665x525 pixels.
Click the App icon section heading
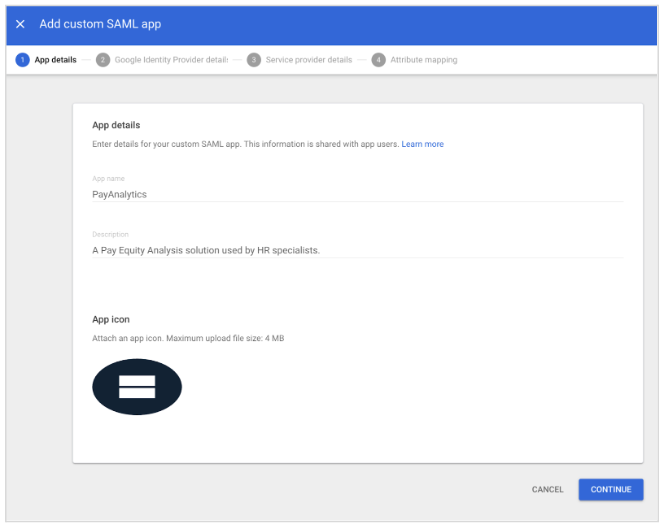point(111,320)
